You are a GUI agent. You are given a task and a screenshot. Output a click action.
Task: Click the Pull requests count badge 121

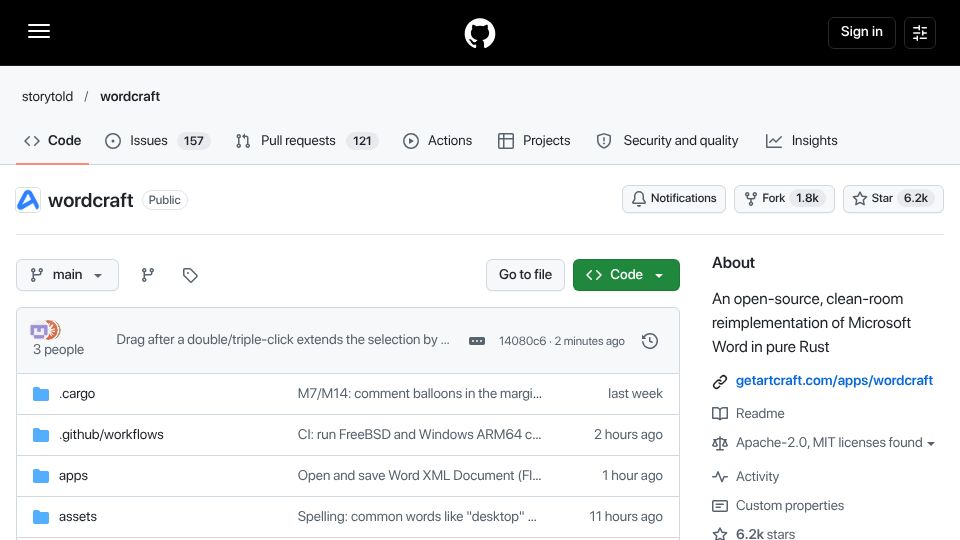coord(362,141)
